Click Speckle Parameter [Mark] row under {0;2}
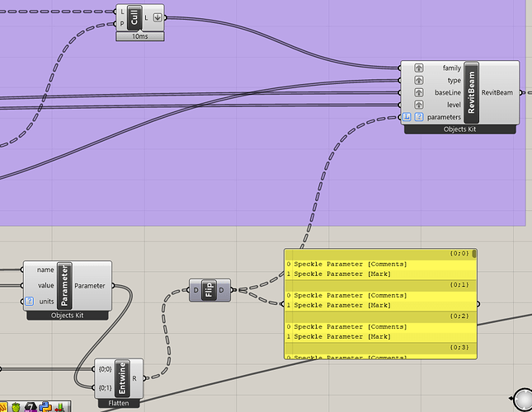 379,336
